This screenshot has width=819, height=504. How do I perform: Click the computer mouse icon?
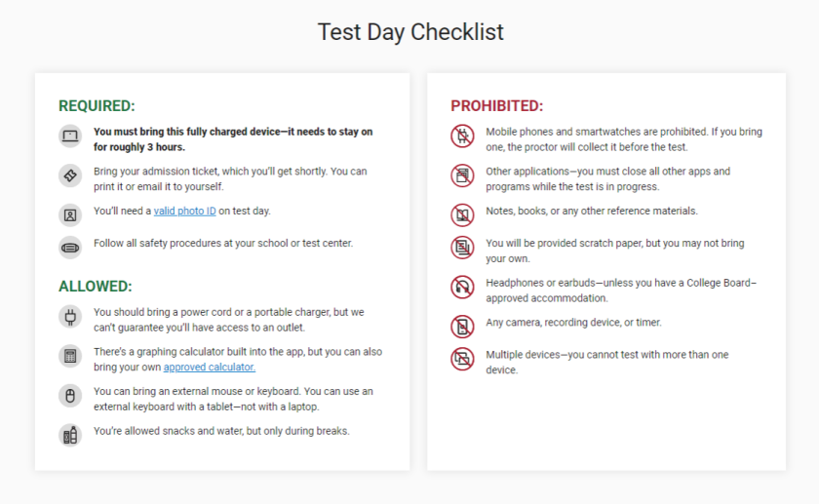pyautogui.click(x=70, y=396)
